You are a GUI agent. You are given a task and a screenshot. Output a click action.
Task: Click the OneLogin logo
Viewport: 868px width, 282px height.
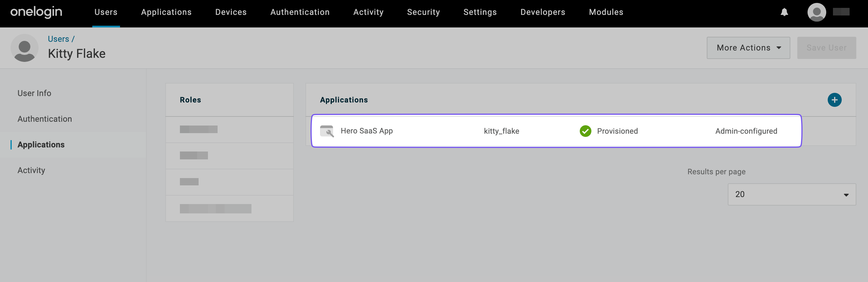click(36, 12)
